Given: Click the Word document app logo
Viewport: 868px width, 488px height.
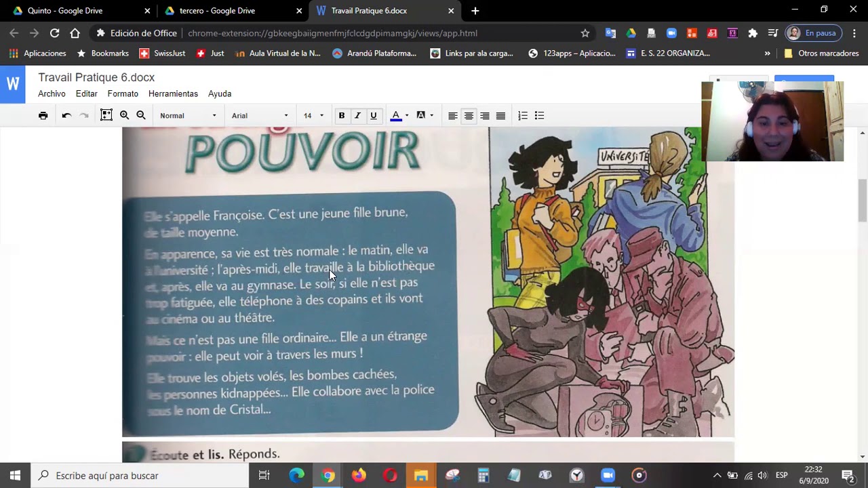Looking at the screenshot, I should 13,85.
